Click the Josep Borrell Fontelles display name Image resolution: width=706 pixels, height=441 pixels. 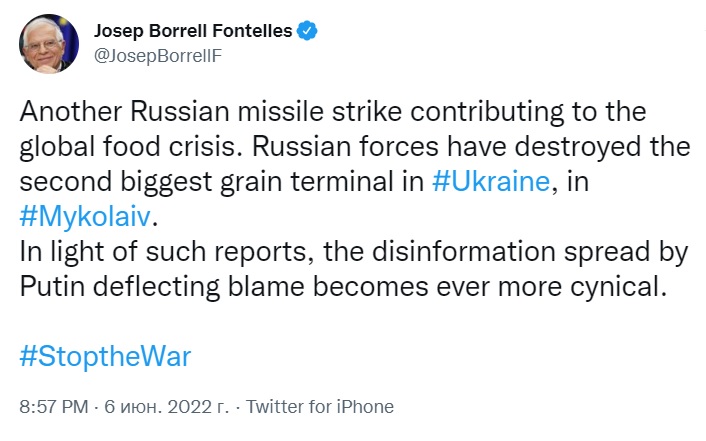tap(192, 31)
